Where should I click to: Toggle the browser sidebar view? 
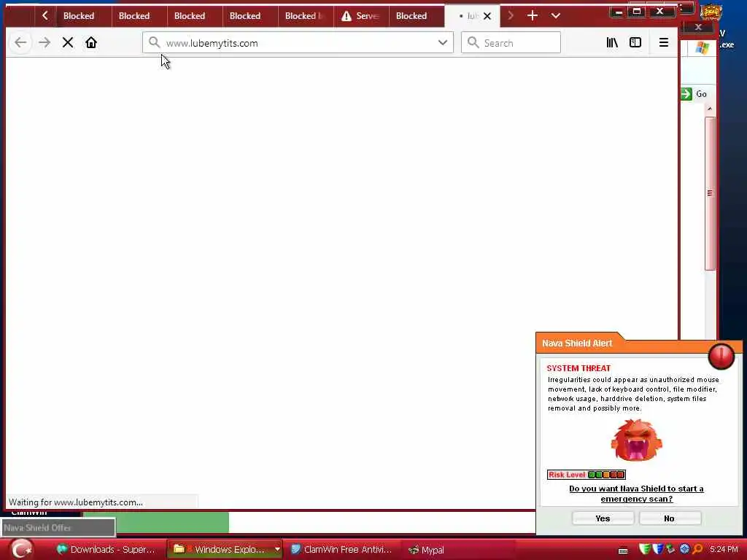tap(635, 43)
